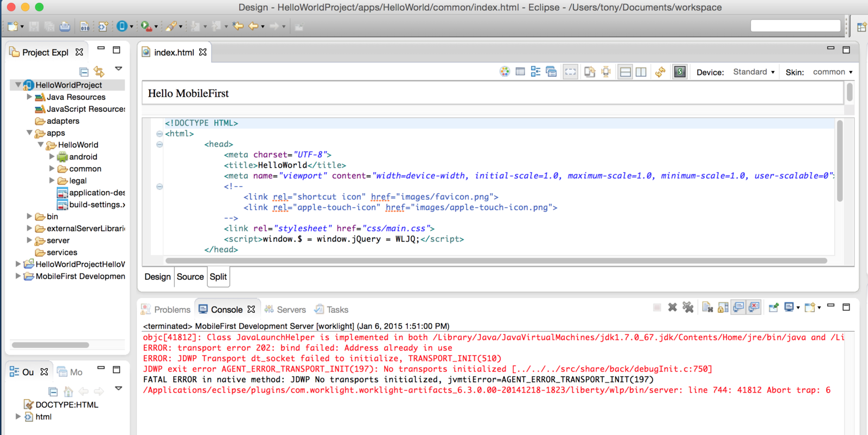This screenshot has width=868, height=435.
Task: Open the Tasks tab
Action: [331, 310]
